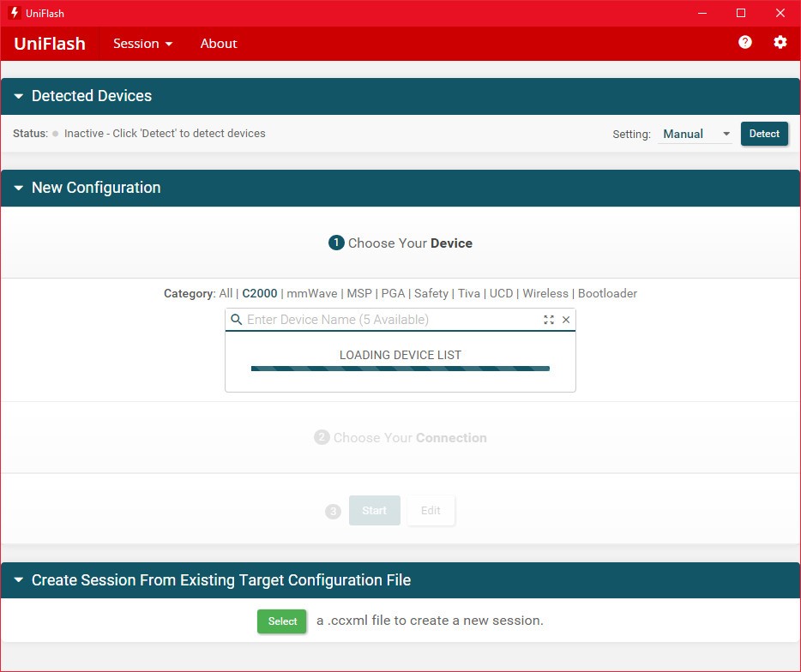Select the C2000 category filter
This screenshot has width=801, height=672.
260,294
